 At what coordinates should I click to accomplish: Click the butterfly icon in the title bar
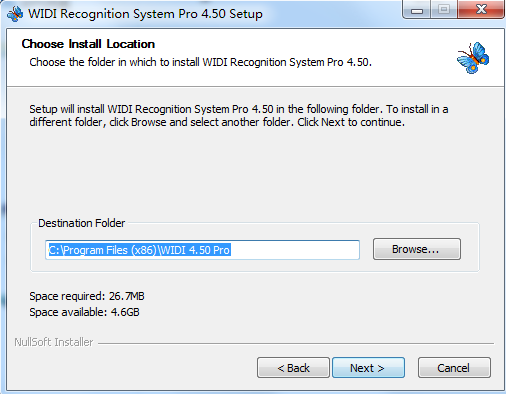tap(15, 14)
